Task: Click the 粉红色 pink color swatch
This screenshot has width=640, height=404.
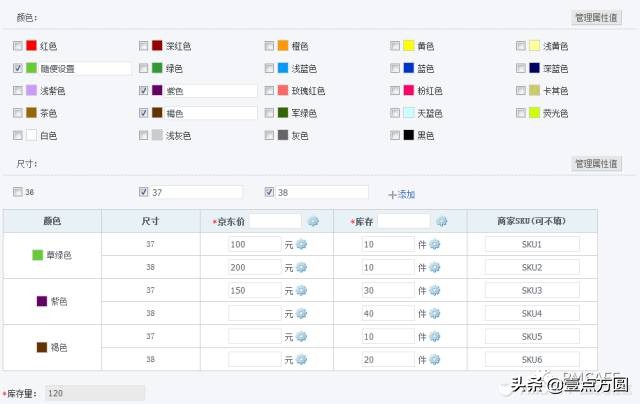Action: pyautogui.click(x=409, y=90)
